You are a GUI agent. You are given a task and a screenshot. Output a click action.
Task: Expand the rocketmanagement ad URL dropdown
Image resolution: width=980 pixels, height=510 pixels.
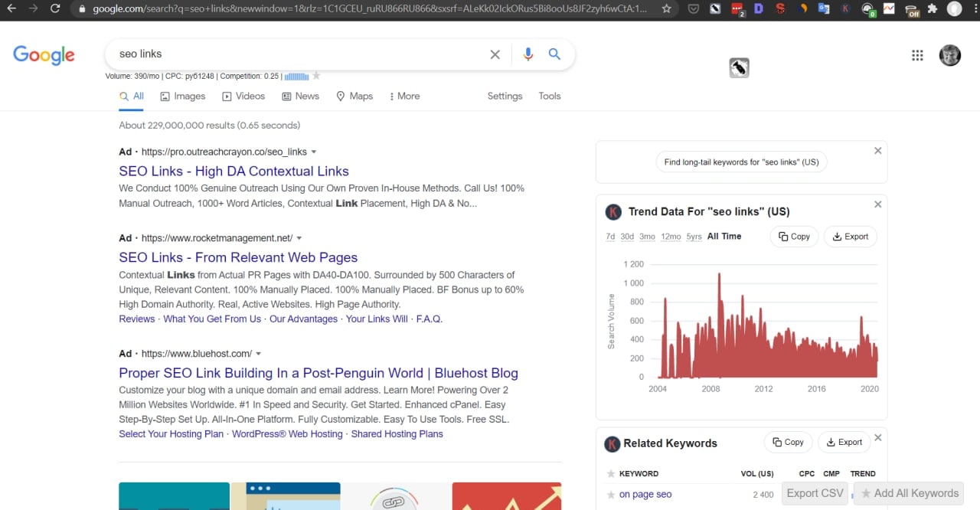coord(299,238)
